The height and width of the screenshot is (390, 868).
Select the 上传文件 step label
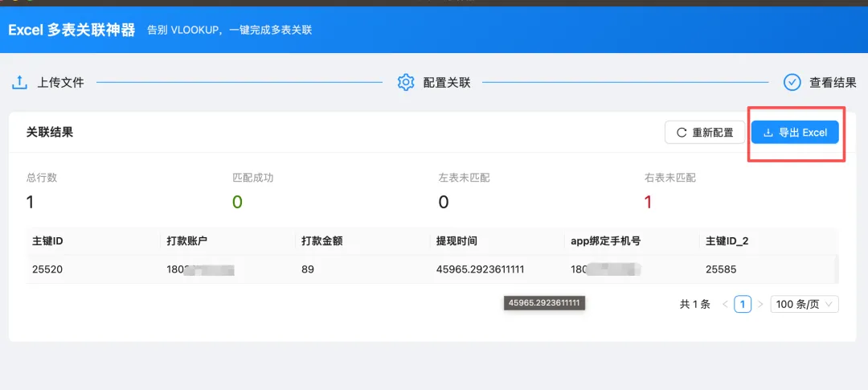click(60, 83)
